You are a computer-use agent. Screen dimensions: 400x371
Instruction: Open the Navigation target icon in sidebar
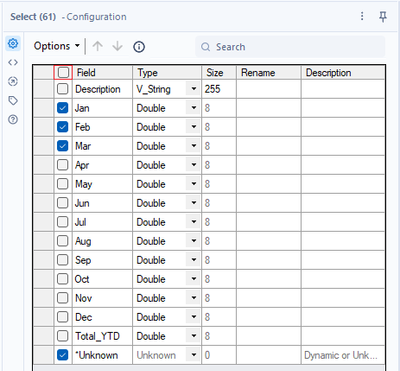13,81
